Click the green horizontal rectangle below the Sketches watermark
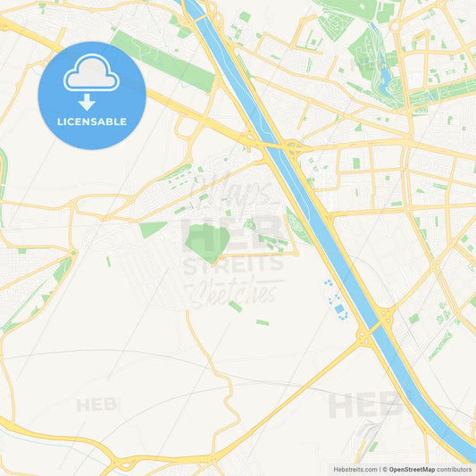Image resolution: width=476 pixels, height=476 pixels. point(263,322)
